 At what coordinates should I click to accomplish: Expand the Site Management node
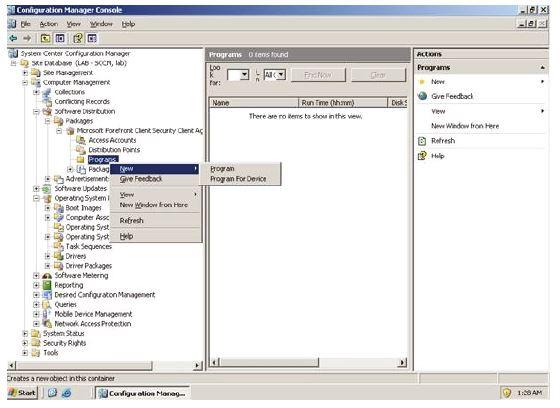pos(25,73)
